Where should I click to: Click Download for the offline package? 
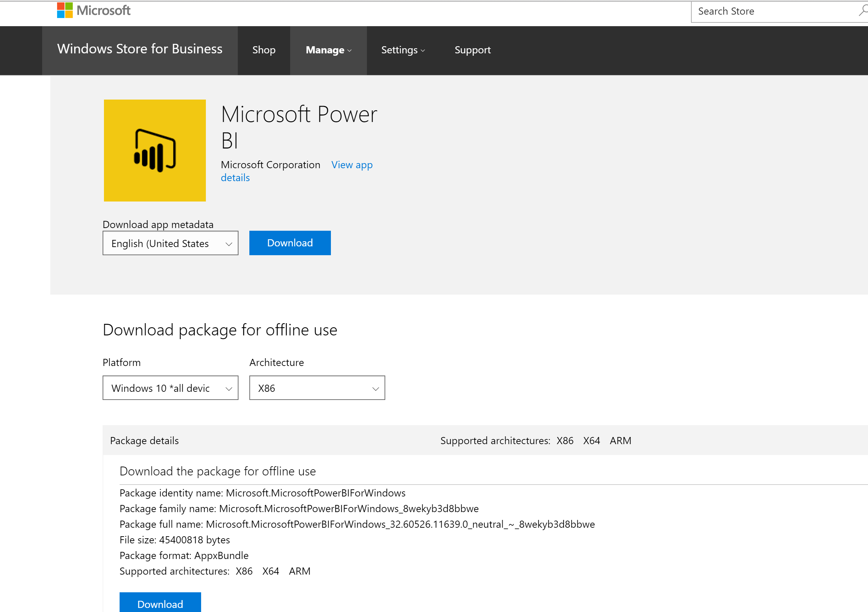pos(160,603)
